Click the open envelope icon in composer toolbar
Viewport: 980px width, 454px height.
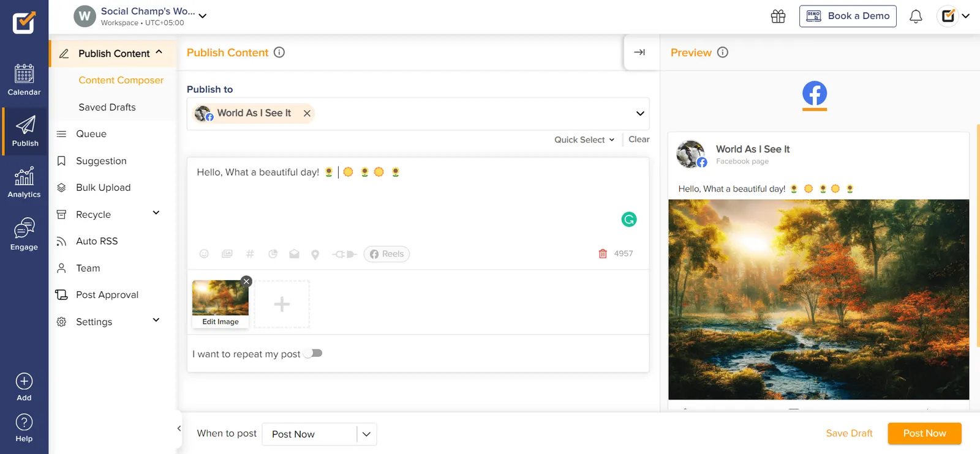pyautogui.click(x=294, y=254)
